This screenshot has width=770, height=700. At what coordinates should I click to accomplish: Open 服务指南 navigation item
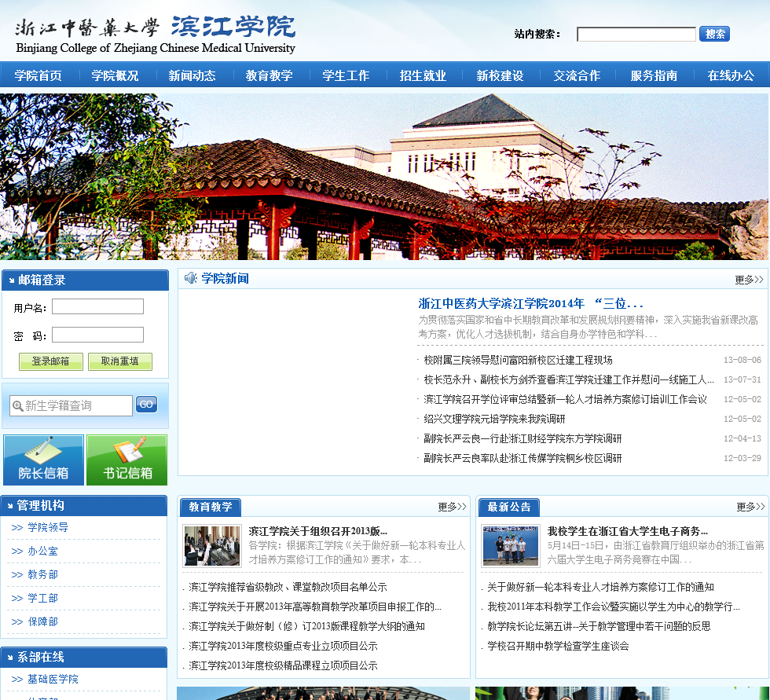(x=654, y=75)
